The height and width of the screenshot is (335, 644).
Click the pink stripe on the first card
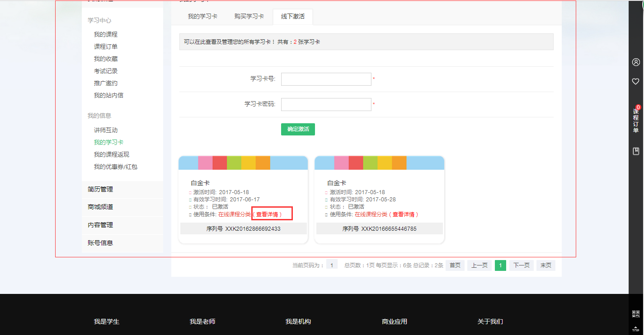point(204,163)
